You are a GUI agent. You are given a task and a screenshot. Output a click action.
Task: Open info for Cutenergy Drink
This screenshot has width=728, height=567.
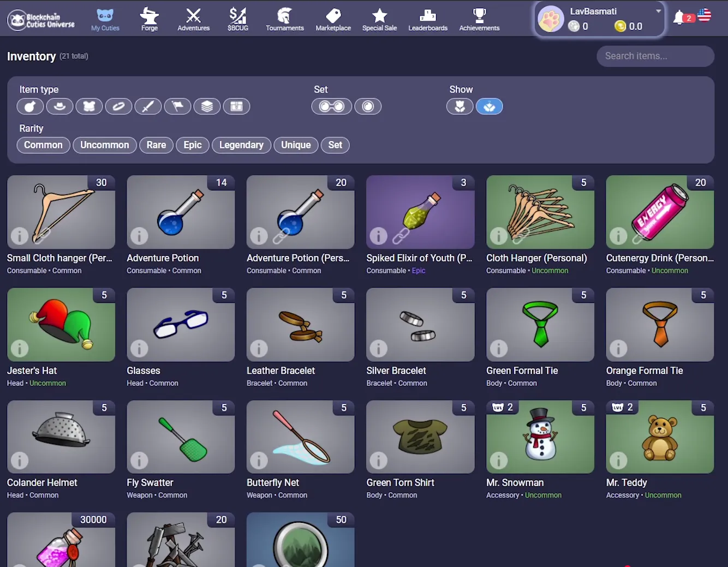pos(618,236)
